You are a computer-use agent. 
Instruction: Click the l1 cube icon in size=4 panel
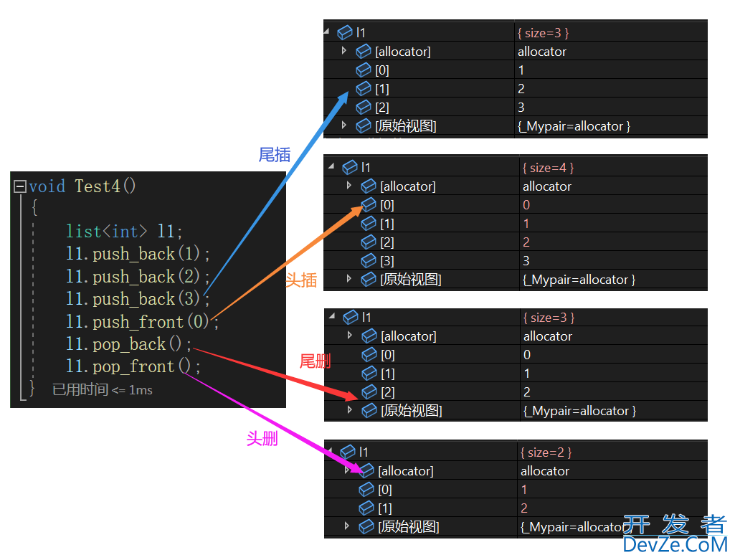(x=350, y=167)
